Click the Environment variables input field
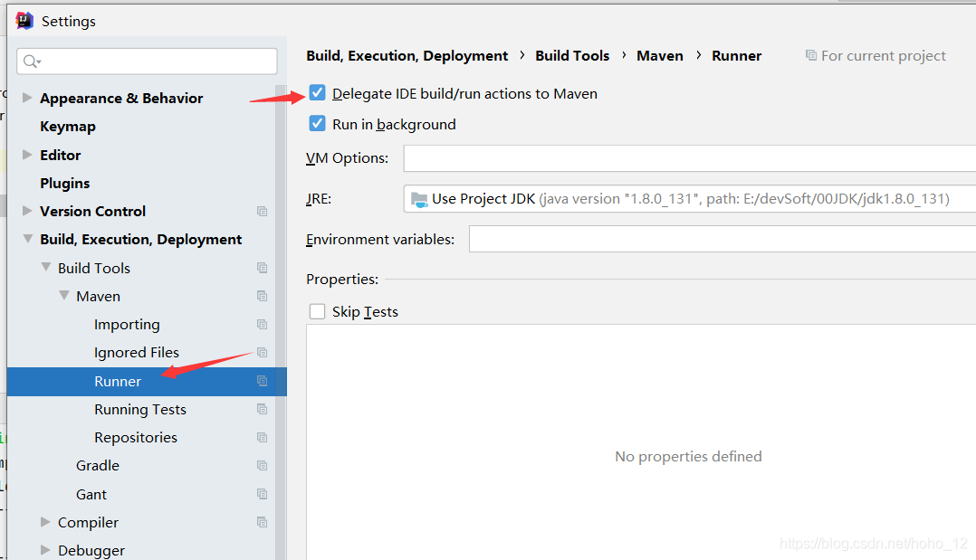 (x=722, y=240)
